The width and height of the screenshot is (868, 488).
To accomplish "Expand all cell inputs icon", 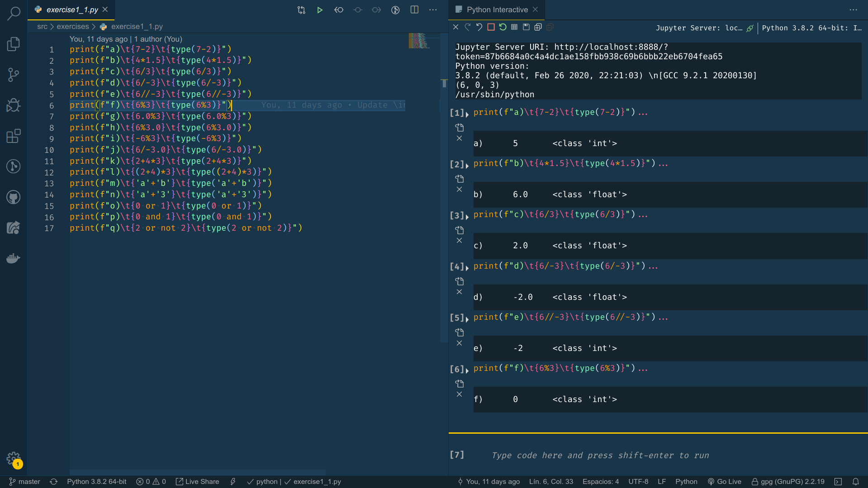I will pos(538,27).
